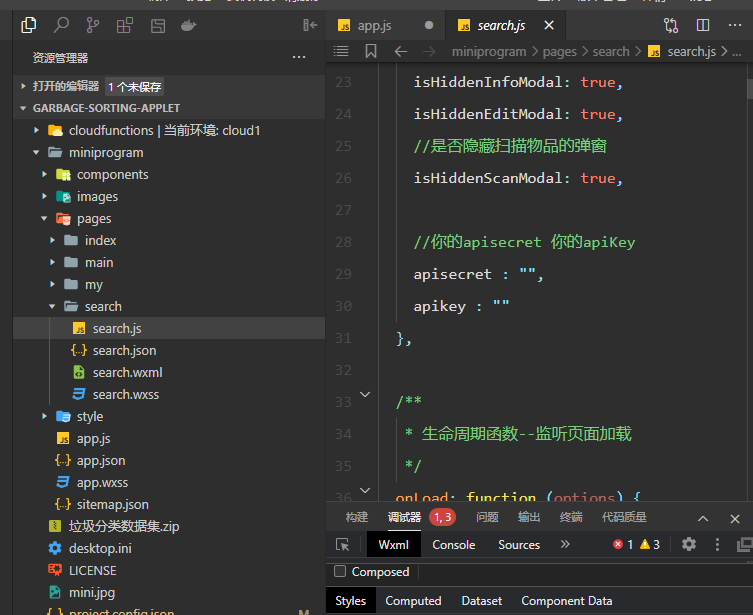Expand the cloudfunctions folder
Image resolution: width=753 pixels, height=615 pixels.
pyautogui.click(x=36, y=130)
